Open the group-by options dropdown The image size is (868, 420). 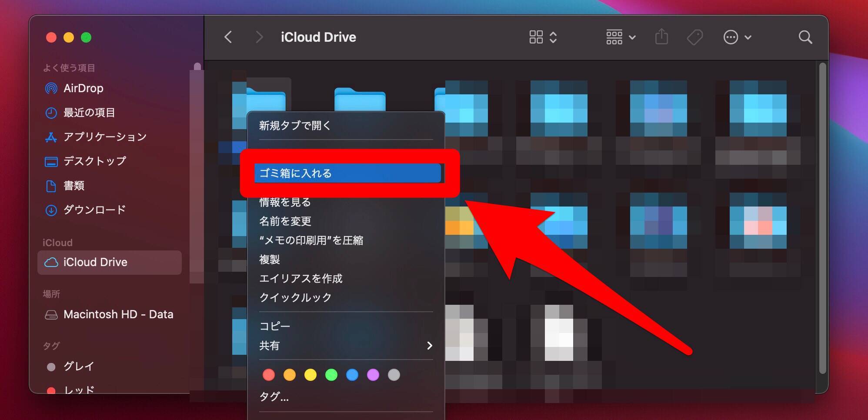pyautogui.click(x=621, y=37)
